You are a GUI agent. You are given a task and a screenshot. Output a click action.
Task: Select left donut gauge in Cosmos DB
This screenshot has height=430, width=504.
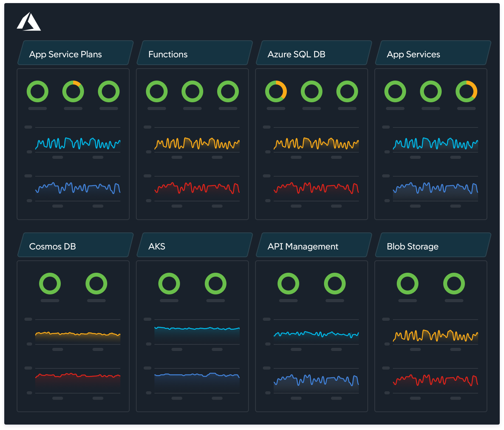click(x=50, y=284)
